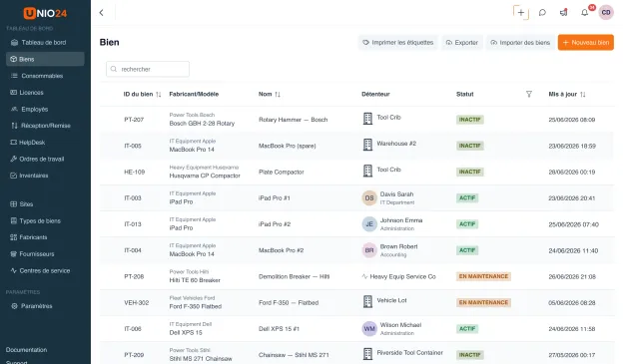The height and width of the screenshot is (364, 623).
Task: Click the building icon in VEH-302 row
Action: click(367, 302)
